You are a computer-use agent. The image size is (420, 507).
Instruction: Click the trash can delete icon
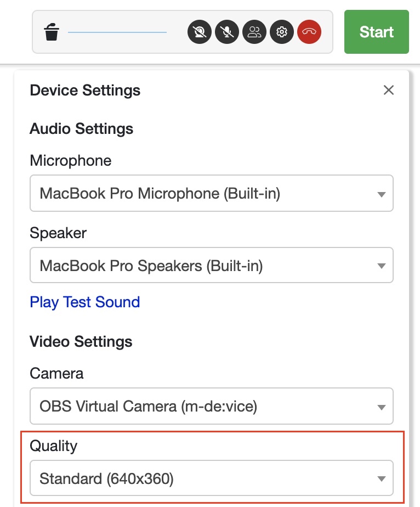point(52,32)
